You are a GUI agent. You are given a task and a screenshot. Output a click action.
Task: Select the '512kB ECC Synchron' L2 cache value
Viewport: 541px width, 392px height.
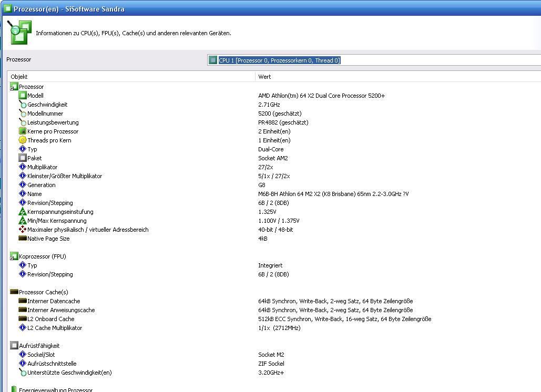click(345, 319)
